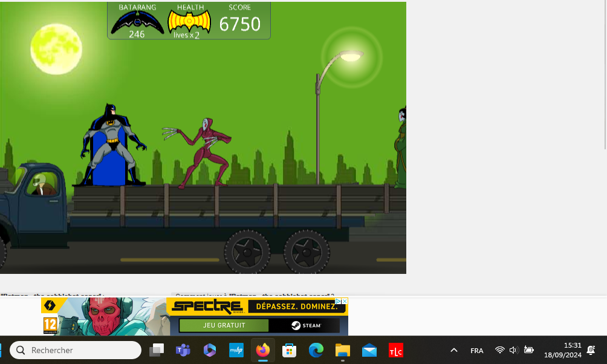This screenshot has width=607, height=364.
Task: Open the Wi-Fi network status panel
Action: click(x=499, y=350)
